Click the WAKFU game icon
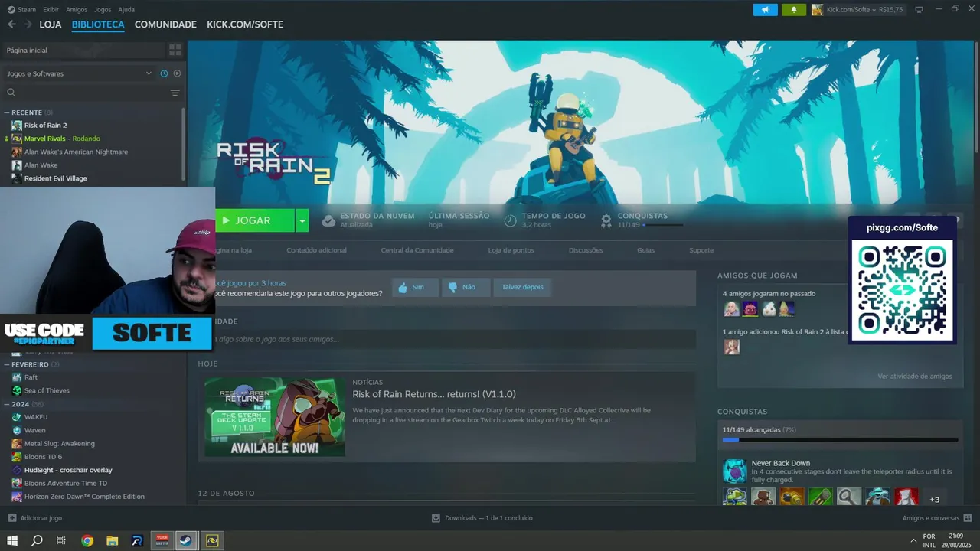Viewport: 980px width, 551px height. pos(17,417)
